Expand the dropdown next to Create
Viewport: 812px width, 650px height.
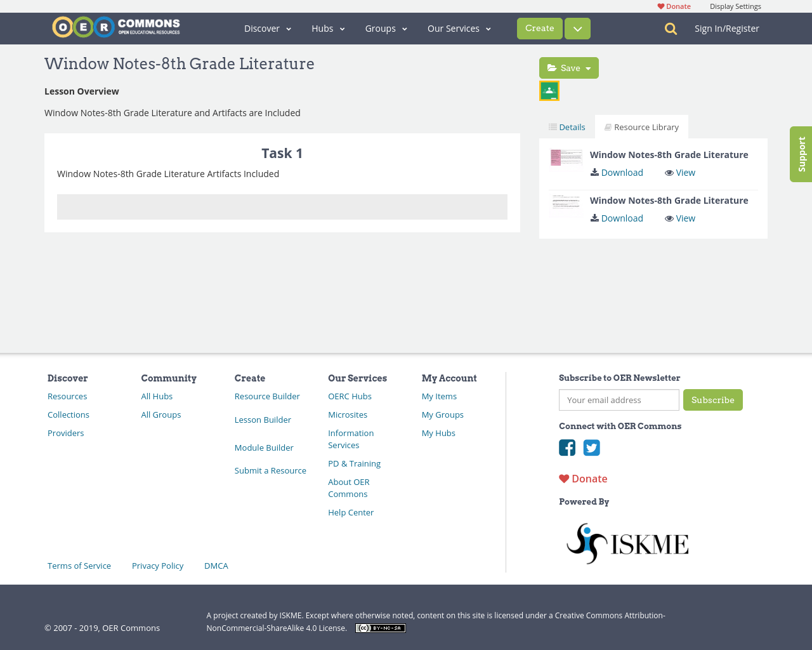(x=577, y=28)
